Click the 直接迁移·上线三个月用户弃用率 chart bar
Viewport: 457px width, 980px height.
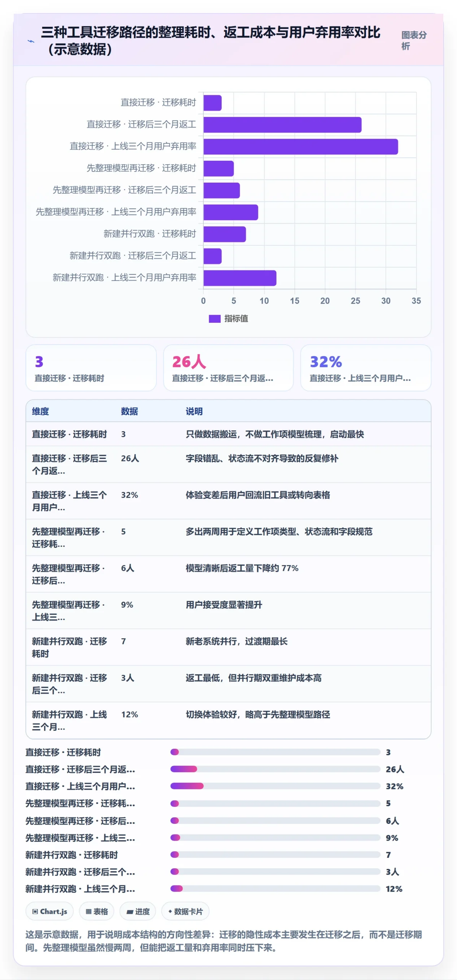[x=301, y=147]
